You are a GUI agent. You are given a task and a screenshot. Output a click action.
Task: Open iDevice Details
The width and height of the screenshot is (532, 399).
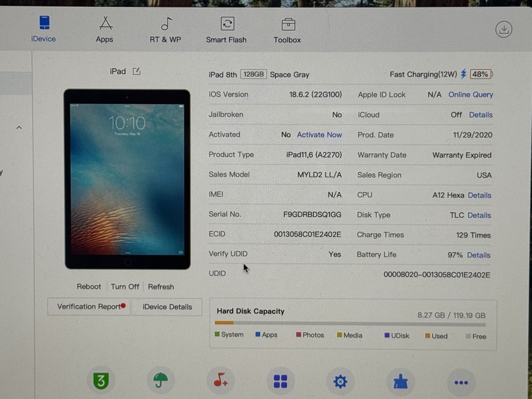pyautogui.click(x=167, y=307)
